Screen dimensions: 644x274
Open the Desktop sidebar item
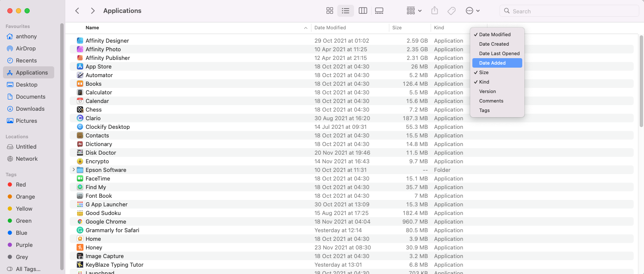pyautogui.click(x=28, y=84)
